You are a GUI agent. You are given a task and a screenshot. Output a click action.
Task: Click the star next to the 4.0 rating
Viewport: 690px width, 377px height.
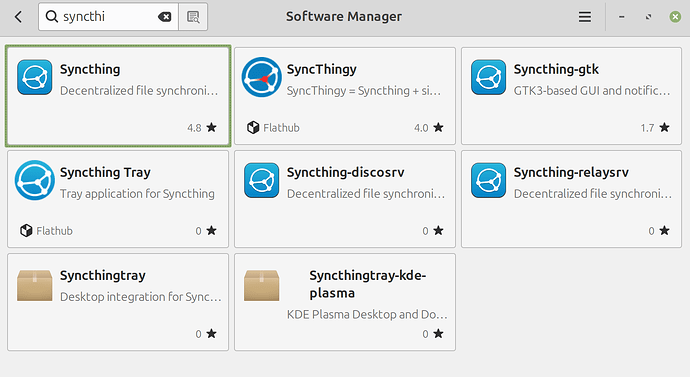pos(438,128)
